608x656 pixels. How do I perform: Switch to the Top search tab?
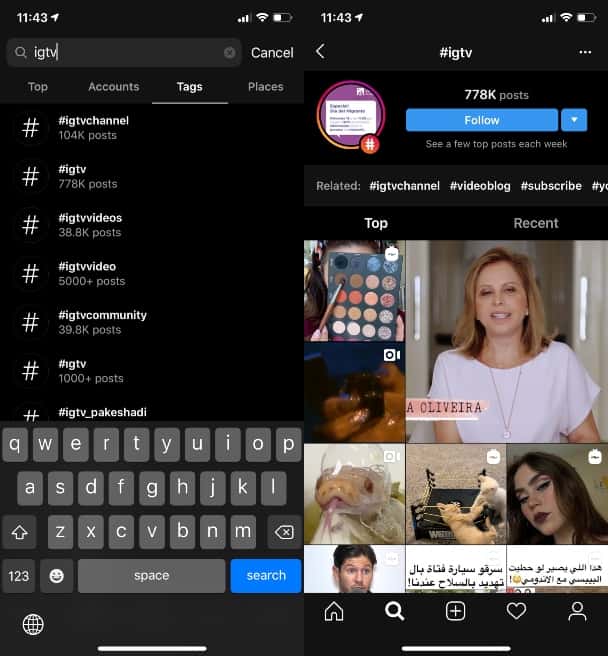[38, 87]
